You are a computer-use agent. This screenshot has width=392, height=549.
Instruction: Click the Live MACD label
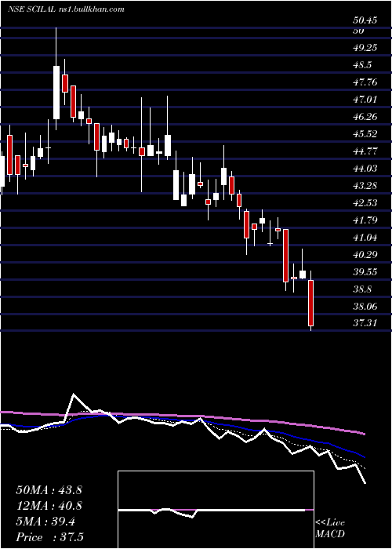pos(330,529)
